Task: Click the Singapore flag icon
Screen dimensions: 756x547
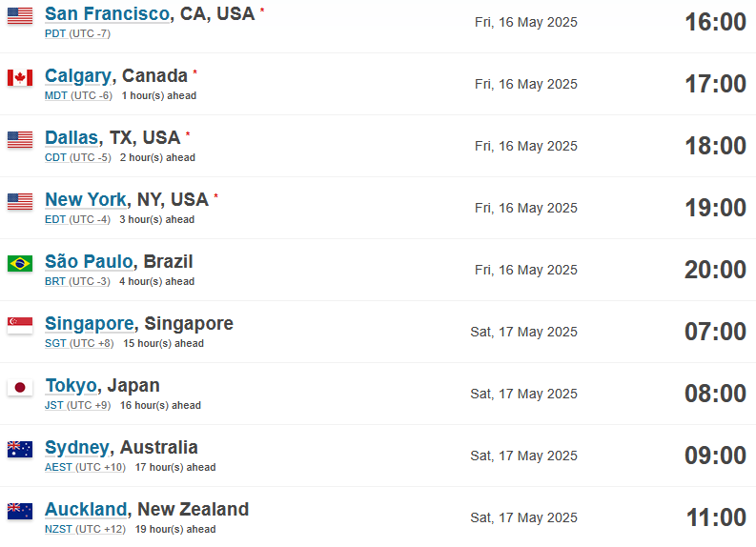Action: pyautogui.click(x=20, y=325)
